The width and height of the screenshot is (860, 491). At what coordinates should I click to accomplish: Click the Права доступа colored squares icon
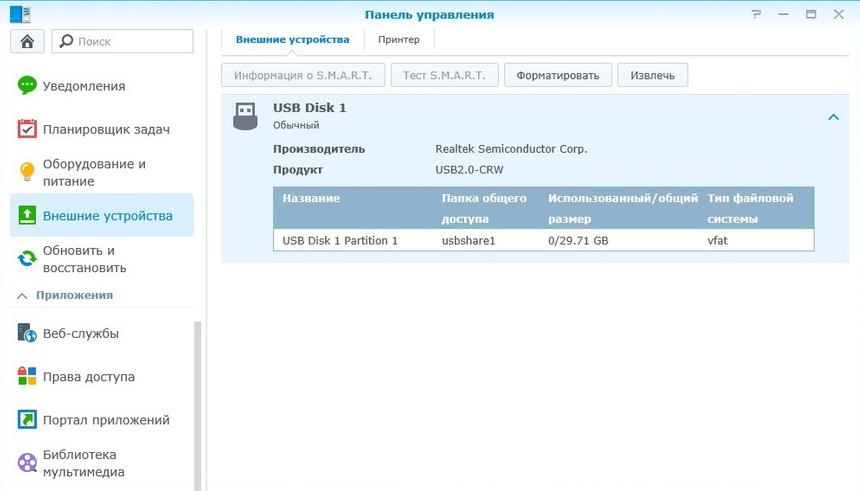click(x=27, y=376)
